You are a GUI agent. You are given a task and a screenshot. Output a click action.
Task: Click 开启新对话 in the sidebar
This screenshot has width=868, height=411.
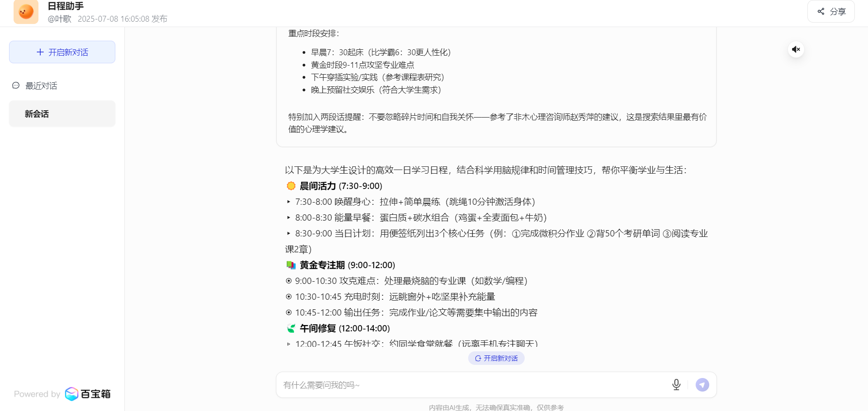[x=62, y=52]
